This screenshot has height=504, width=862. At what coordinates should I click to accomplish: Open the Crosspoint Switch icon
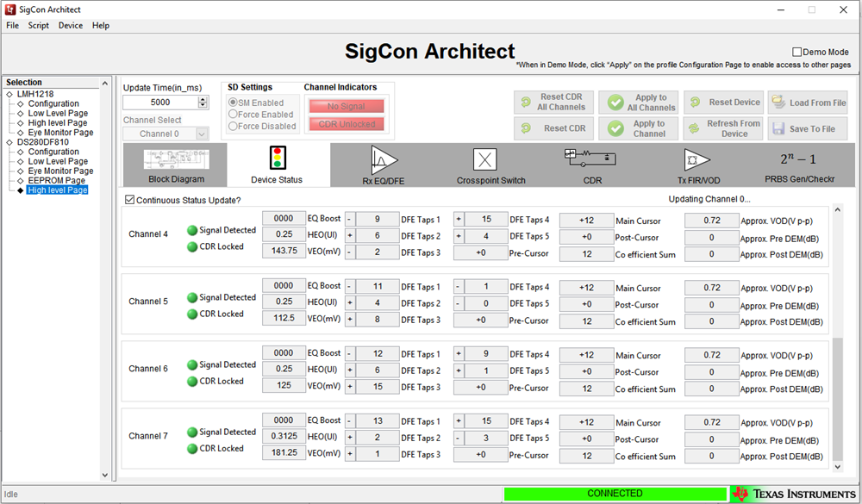click(484, 160)
